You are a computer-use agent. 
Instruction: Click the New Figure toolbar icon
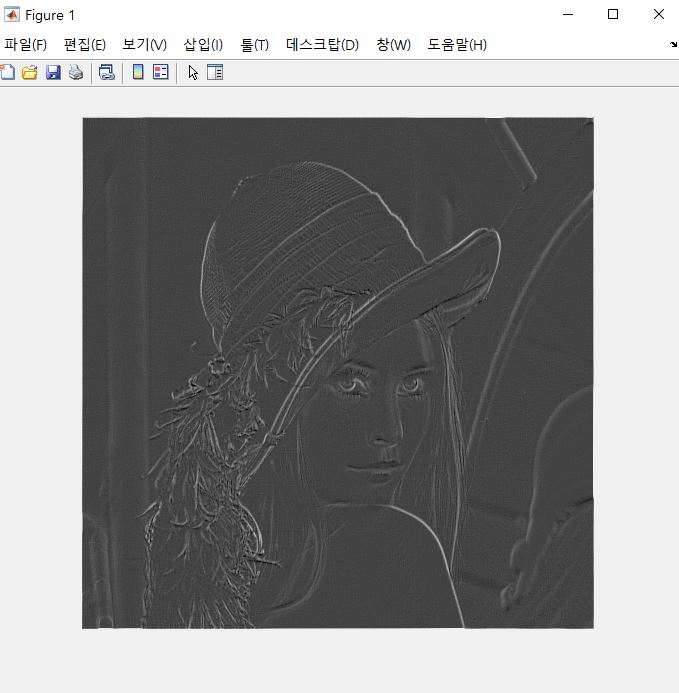(x=8, y=72)
